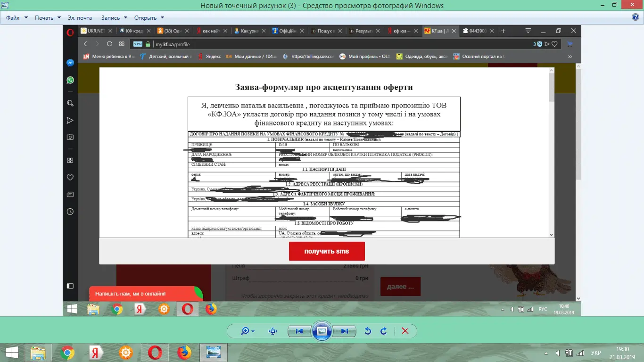Launch Firefox from the bottom taskbar
Viewport: 644px width, 362px height.
tap(184, 353)
